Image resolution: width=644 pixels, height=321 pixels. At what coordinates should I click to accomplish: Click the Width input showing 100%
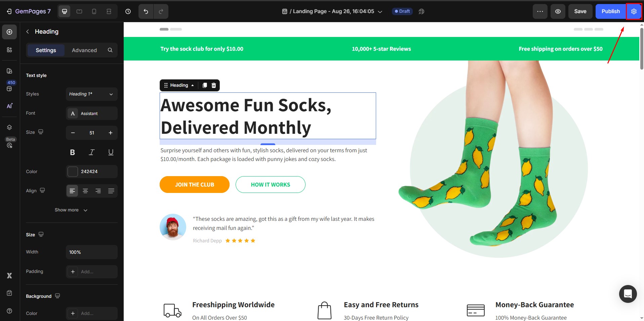click(91, 252)
